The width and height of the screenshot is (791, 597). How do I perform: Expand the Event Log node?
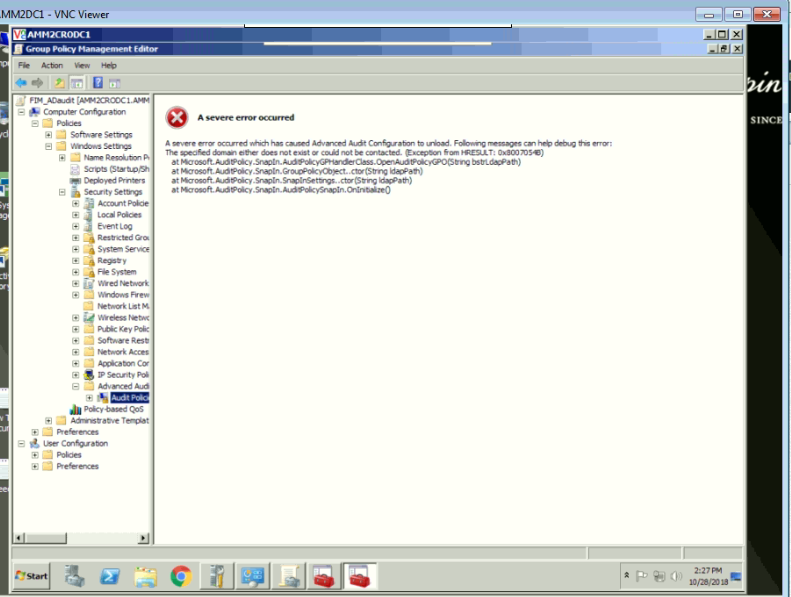(76, 226)
